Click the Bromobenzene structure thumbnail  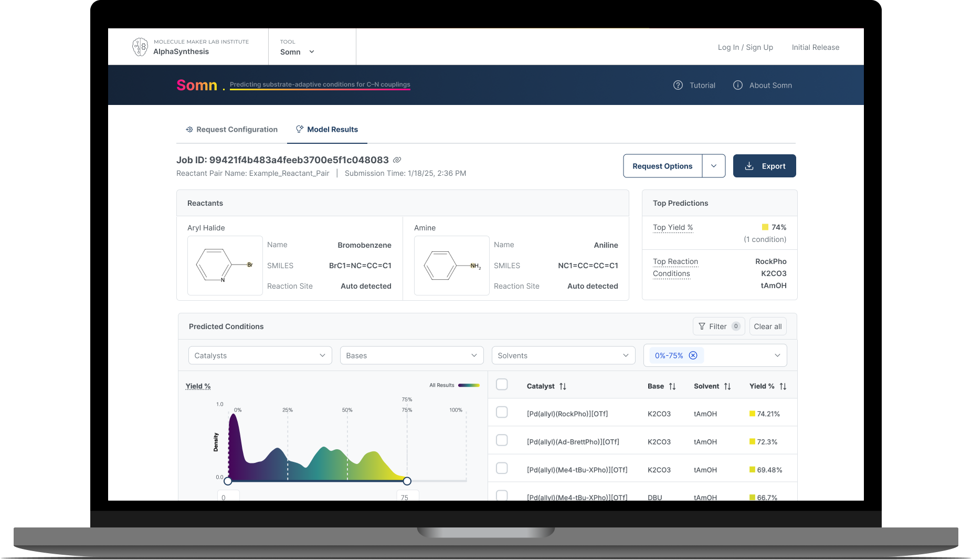[225, 266]
